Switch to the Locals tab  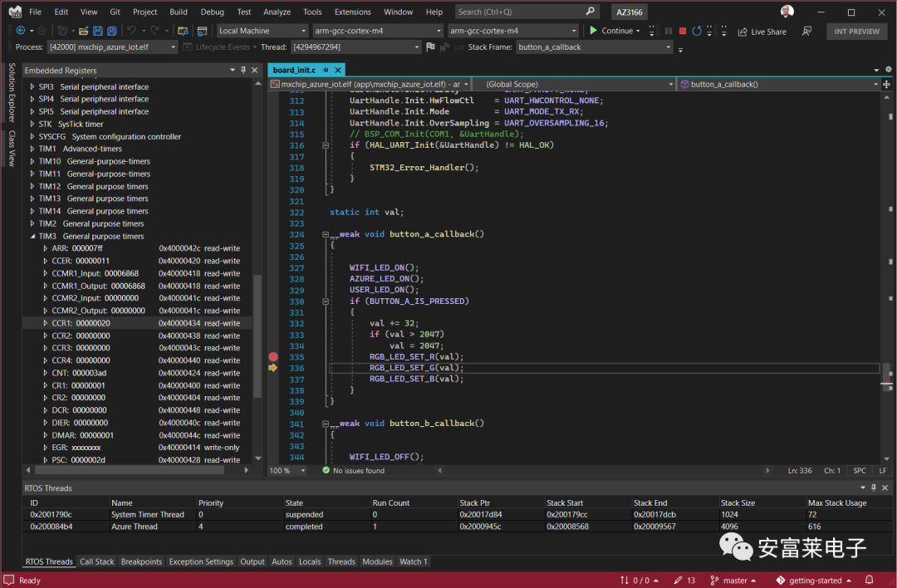(310, 561)
